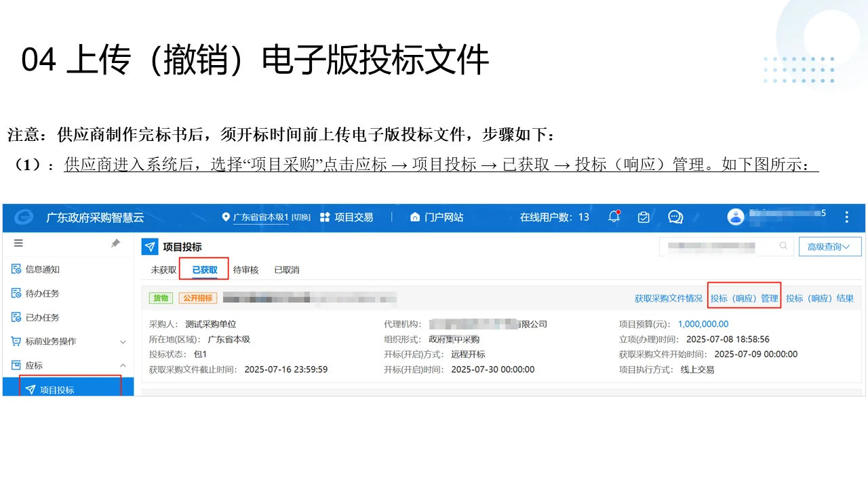Select 项目投标 under 应标
The image size is (868, 488).
[x=58, y=389]
